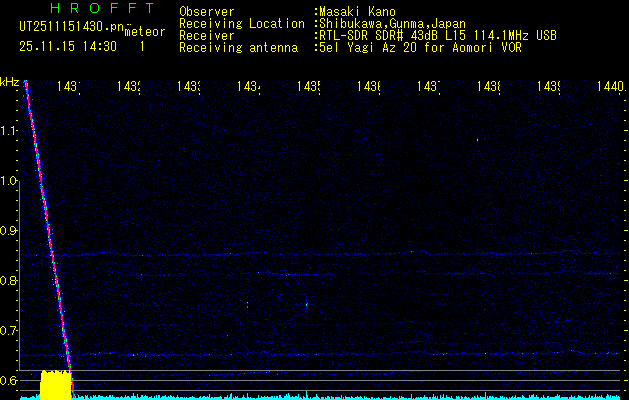Click the 1440 time marker
This screenshot has width=629, height=400.
coord(607,88)
